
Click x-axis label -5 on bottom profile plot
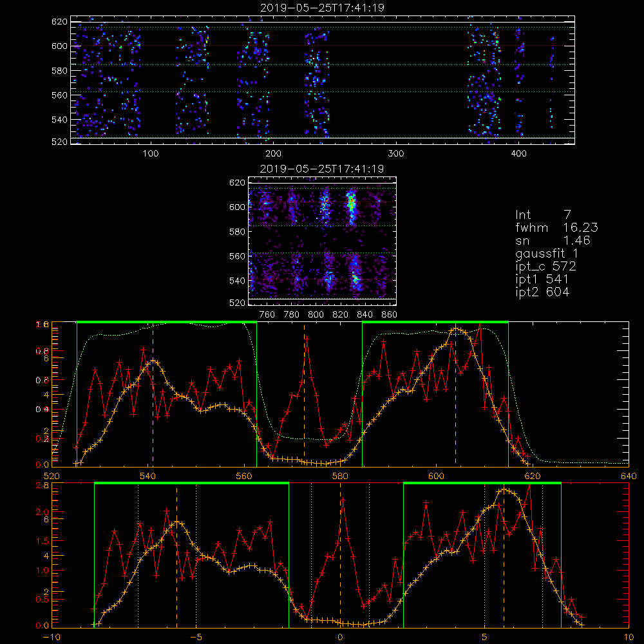tap(196, 638)
